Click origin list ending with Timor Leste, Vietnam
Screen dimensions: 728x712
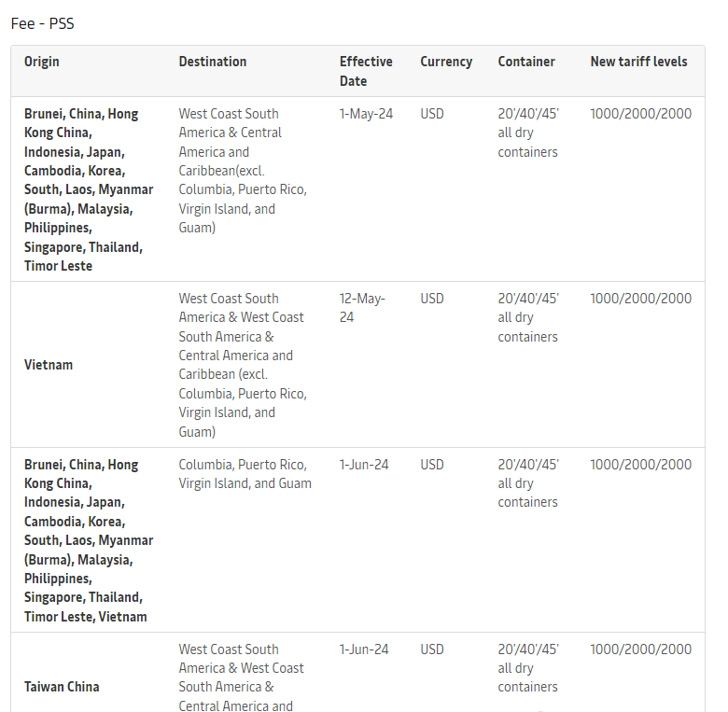coord(89,540)
